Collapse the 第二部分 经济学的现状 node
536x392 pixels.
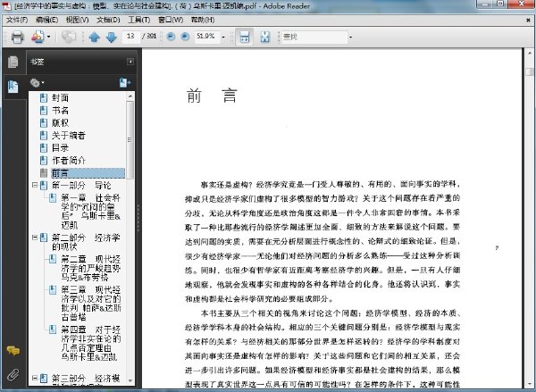pyautogui.click(x=35, y=237)
